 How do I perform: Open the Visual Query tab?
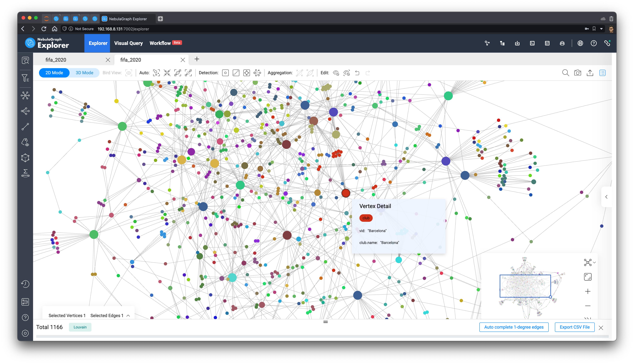[129, 43]
